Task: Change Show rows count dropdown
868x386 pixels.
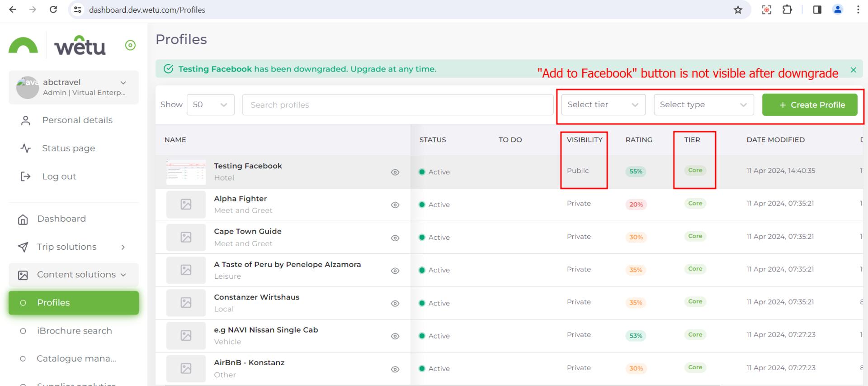Action: pos(210,105)
